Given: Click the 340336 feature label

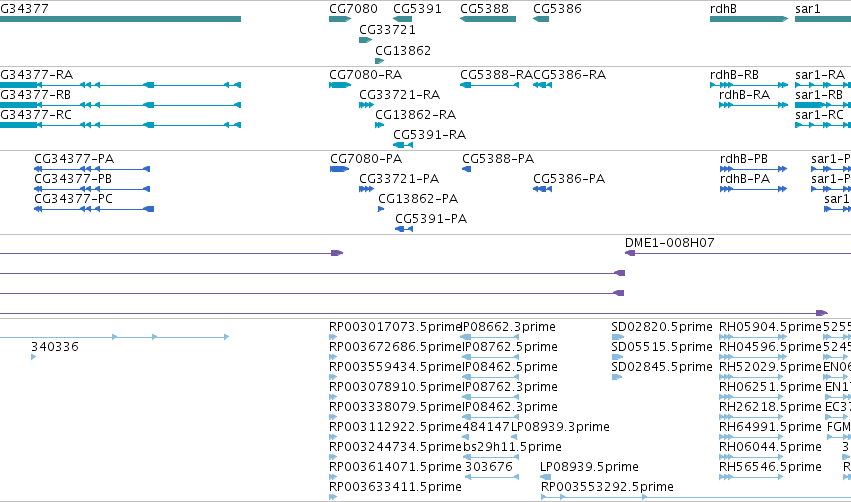Looking at the screenshot, I should pyautogui.click(x=54, y=347).
